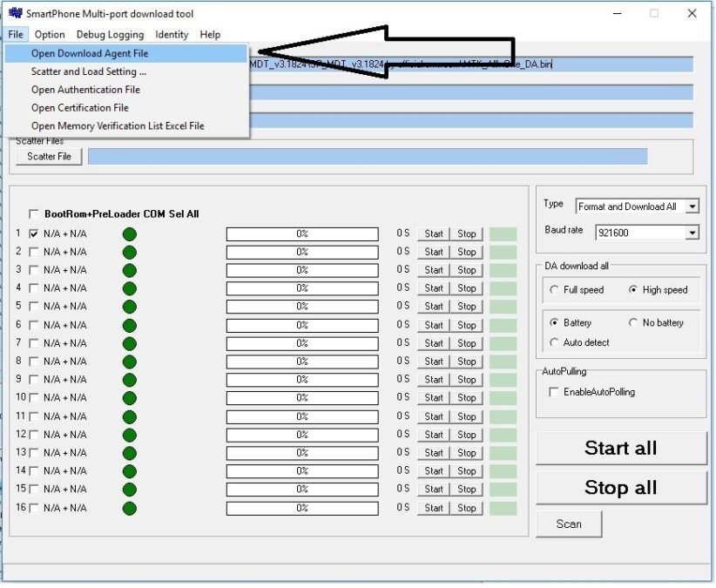Click pale green status box for port 11

click(x=503, y=418)
